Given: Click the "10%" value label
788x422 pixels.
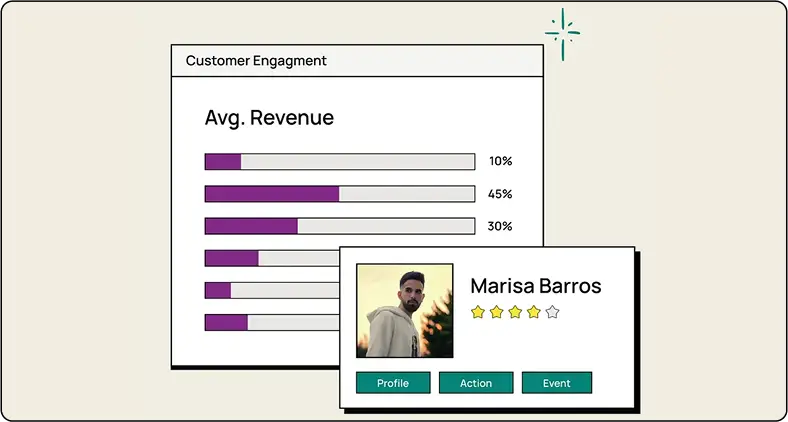Looking at the screenshot, I should tap(501, 161).
